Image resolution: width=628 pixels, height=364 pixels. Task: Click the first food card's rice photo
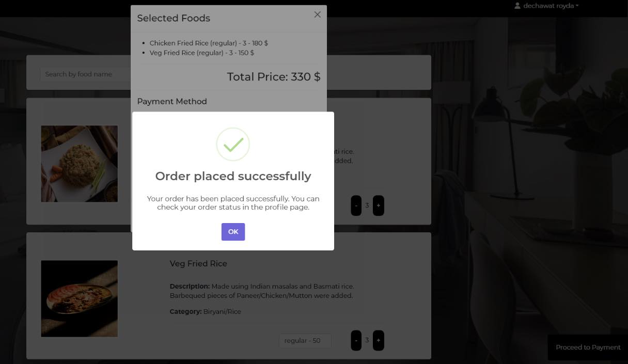click(80, 164)
